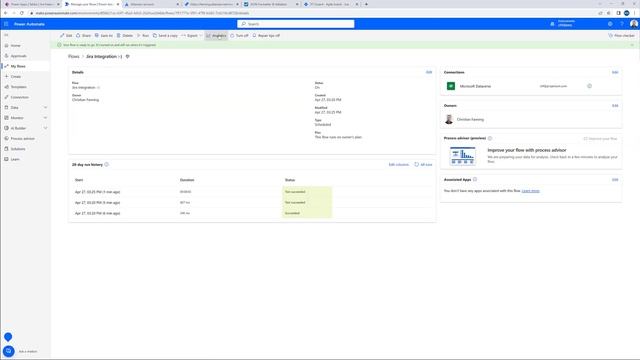The width and height of the screenshot is (640, 360).
Task: Open the Learn more link
Action: (x=531, y=191)
